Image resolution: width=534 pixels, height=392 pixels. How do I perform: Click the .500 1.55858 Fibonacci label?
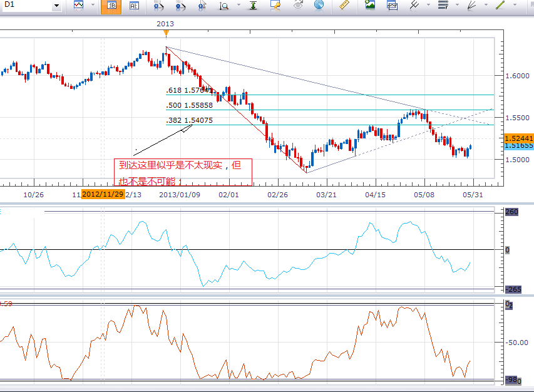point(189,105)
